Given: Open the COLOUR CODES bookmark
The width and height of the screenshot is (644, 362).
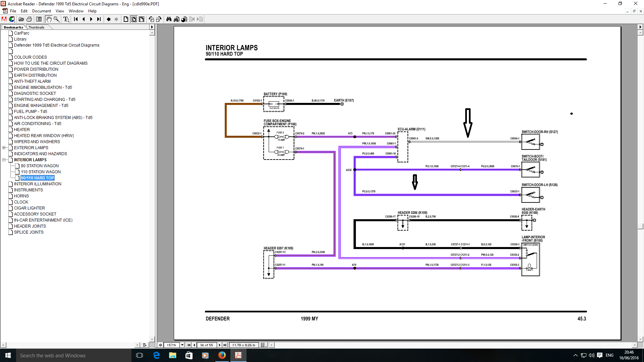Looking at the screenshot, I should [31, 57].
